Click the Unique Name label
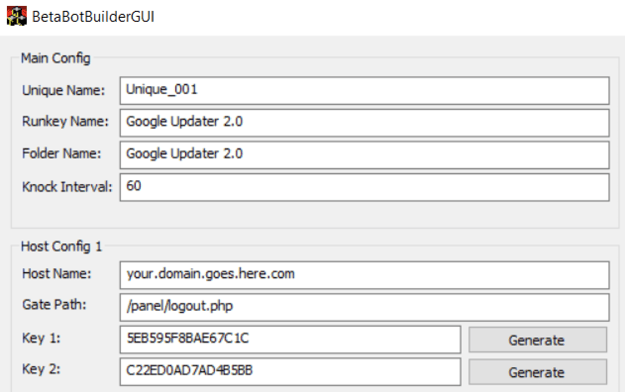 click(x=63, y=91)
